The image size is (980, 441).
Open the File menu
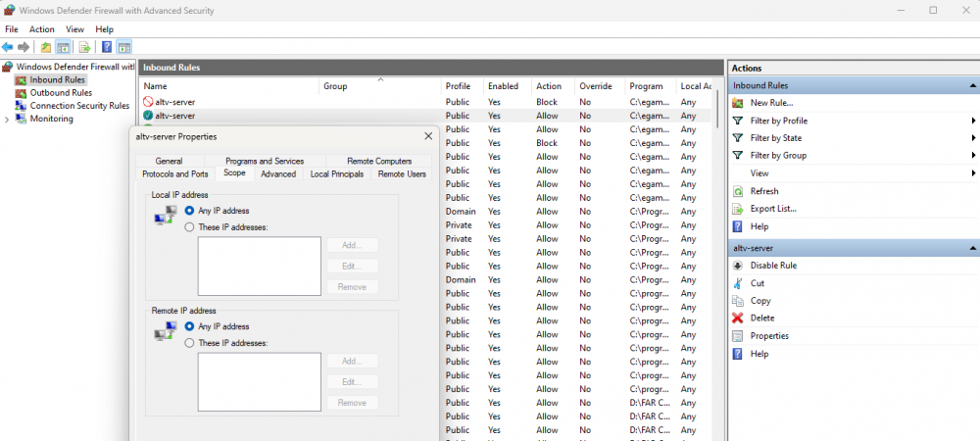(x=12, y=29)
